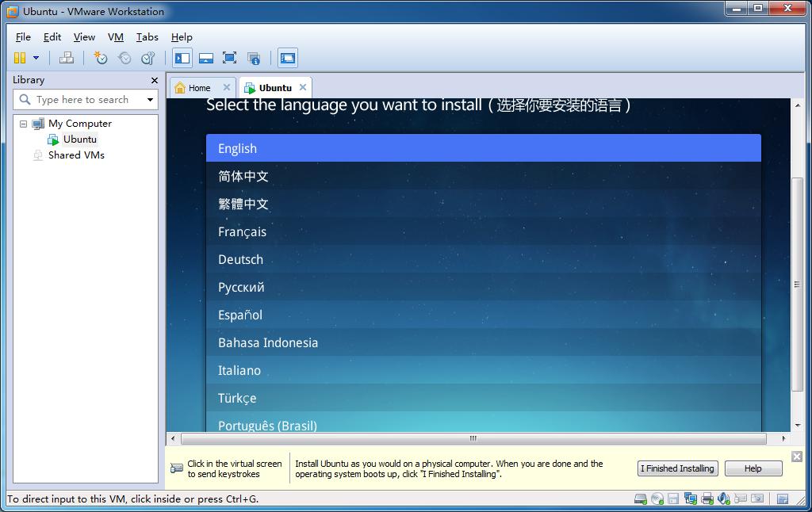This screenshot has height=512, width=812.
Task: Click the CD/DVD drive status bar icon
Action: [x=657, y=499]
